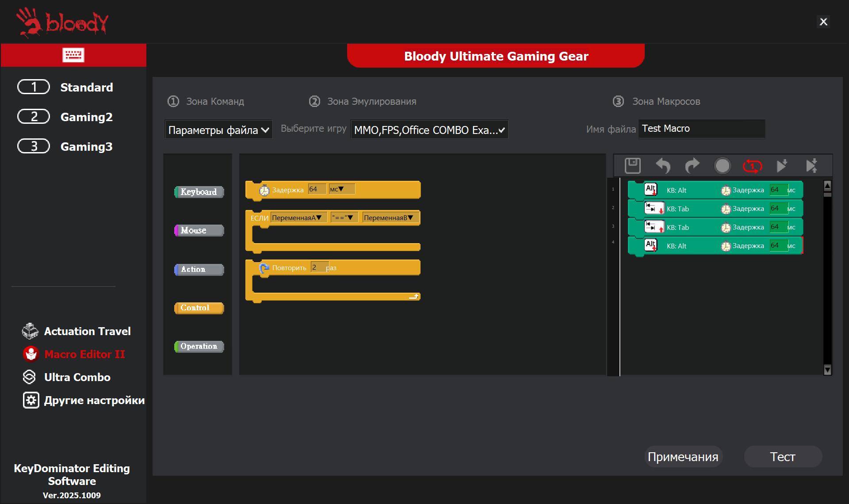Open the keyboard device icon in sidebar
The image size is (849, 504).
(73, 55)
